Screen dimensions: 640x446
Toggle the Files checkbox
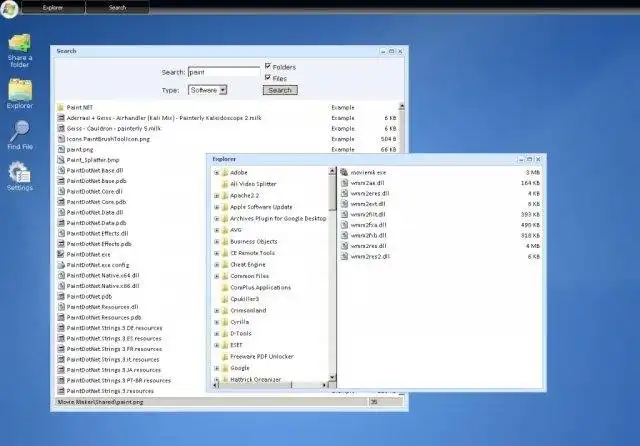[268, 77]
